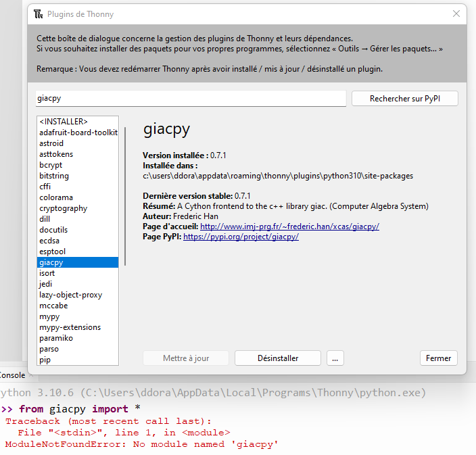Image resolution: width=476 pixels, height=455 pixels.
Task: Select pip in the package list
Action: [77, 360]
